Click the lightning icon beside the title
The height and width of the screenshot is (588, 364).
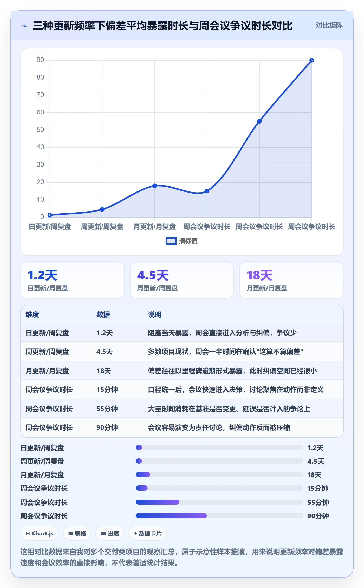click(x=25, y=26)
